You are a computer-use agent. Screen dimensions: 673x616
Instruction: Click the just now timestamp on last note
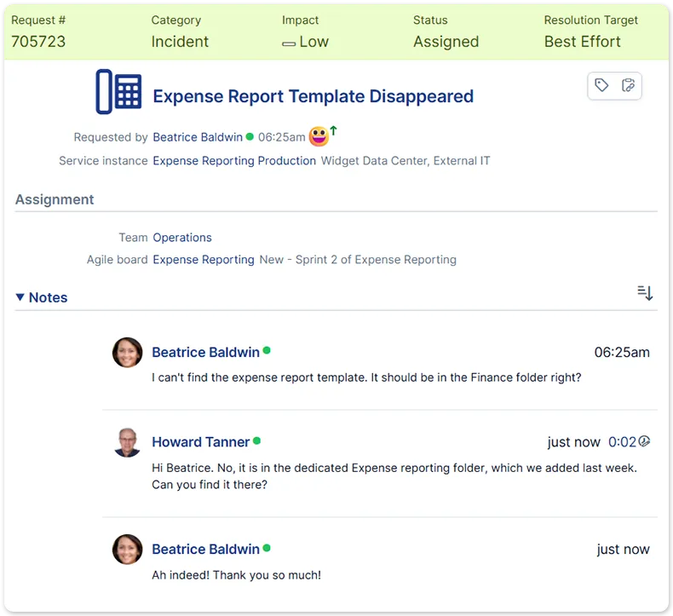624,549
